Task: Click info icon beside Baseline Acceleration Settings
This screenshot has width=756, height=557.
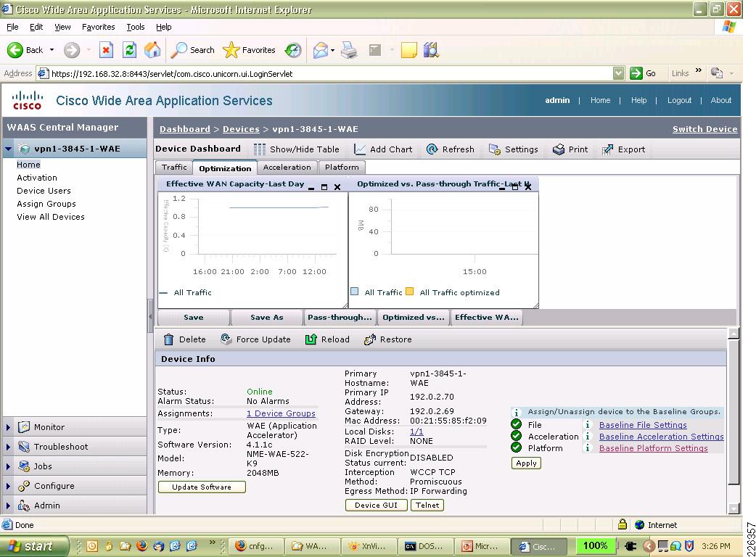Action: [588, 437]
